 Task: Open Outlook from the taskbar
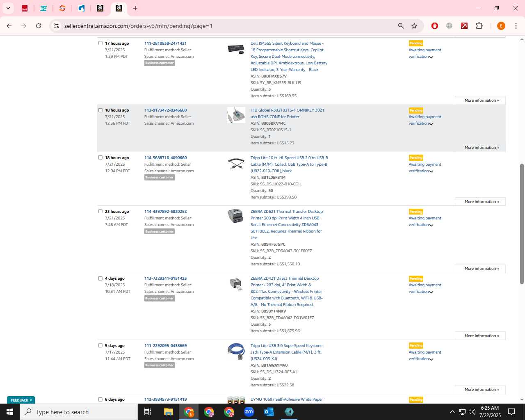coord(269,412)
